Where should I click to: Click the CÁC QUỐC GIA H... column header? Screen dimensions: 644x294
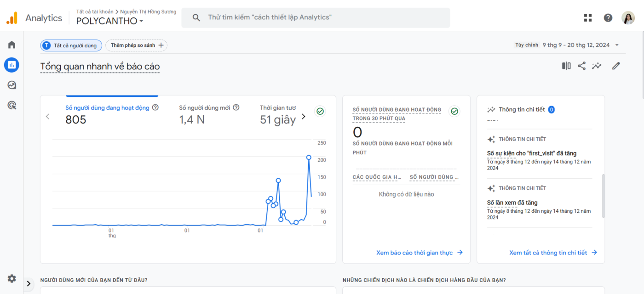click(377, 177)
